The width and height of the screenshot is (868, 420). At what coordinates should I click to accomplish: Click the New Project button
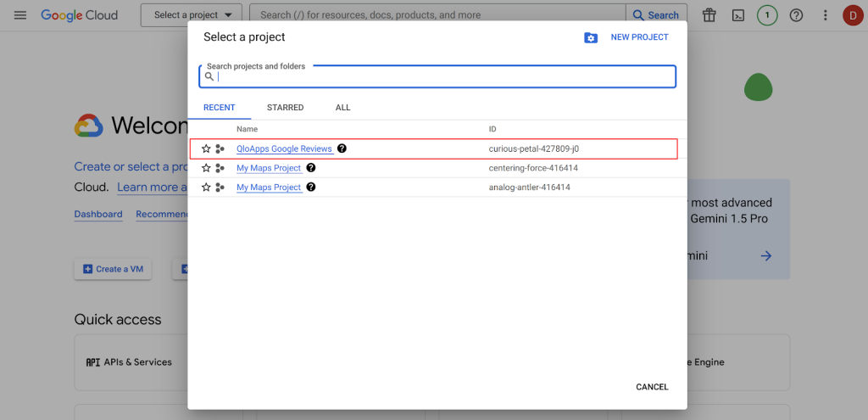point(639,37)
